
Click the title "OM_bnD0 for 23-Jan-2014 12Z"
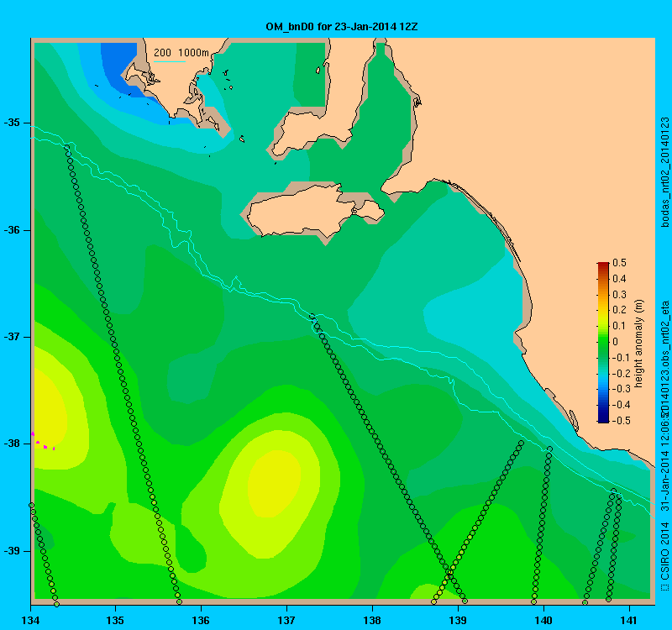[342, 27]
